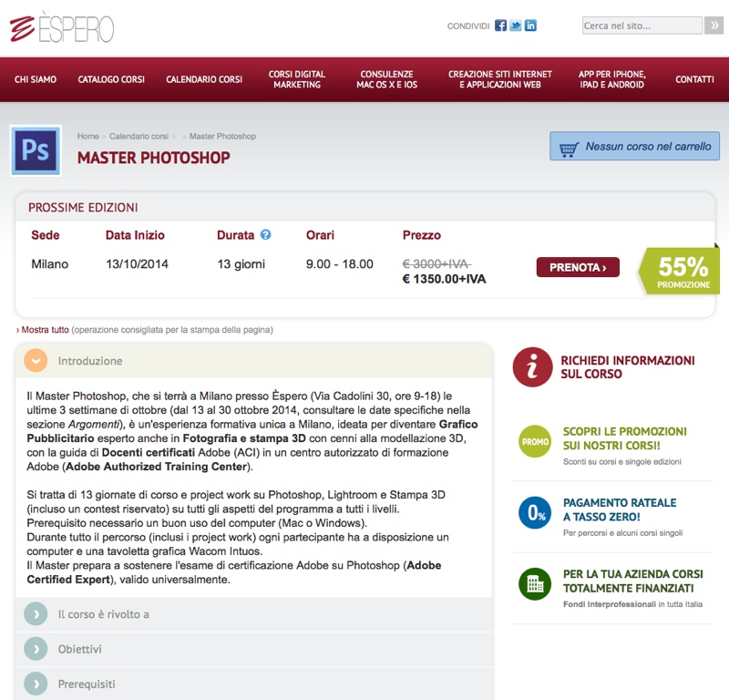Click the shopping cart icon
This screenshot has width=729, height=700.
tap(569, 149)
